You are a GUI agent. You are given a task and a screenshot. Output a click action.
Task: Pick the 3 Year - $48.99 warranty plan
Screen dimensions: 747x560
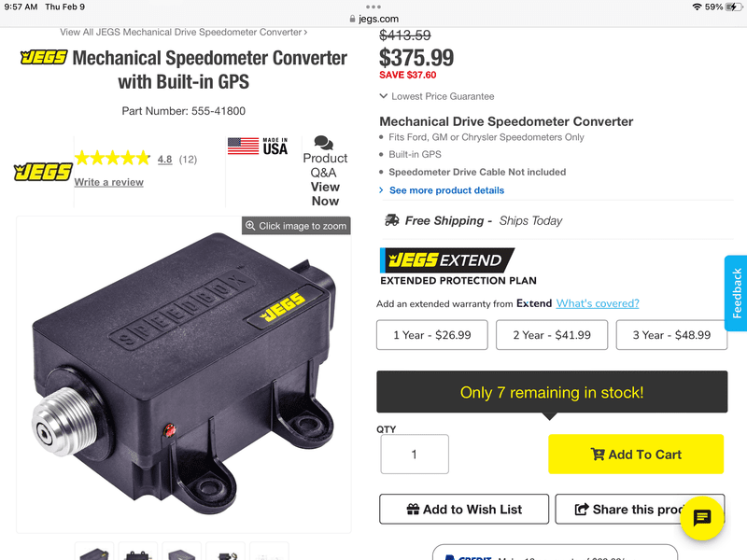tap(671, 335)
